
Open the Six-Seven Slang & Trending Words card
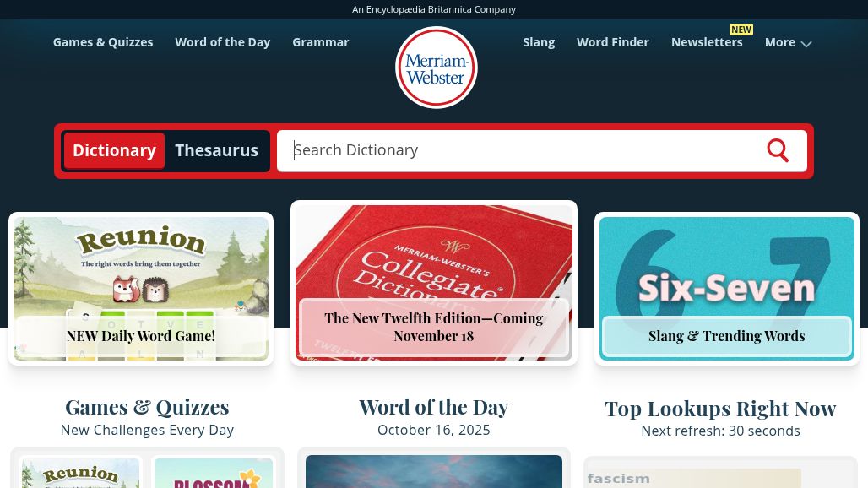pyautogui.click(x=727, y=288)
